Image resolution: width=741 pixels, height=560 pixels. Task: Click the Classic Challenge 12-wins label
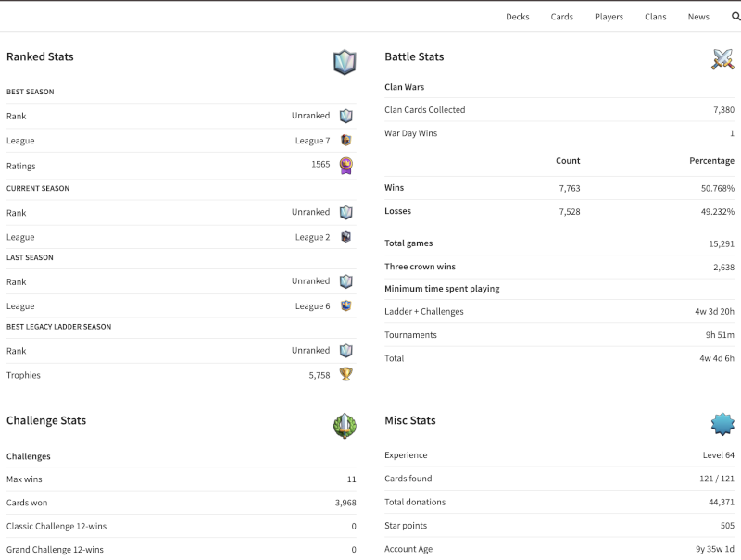(x=57, y=526)
